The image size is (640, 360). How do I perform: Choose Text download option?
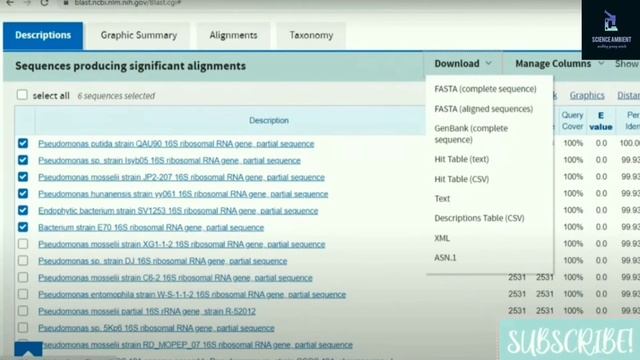pyautogui.click(x=442, y=199)
